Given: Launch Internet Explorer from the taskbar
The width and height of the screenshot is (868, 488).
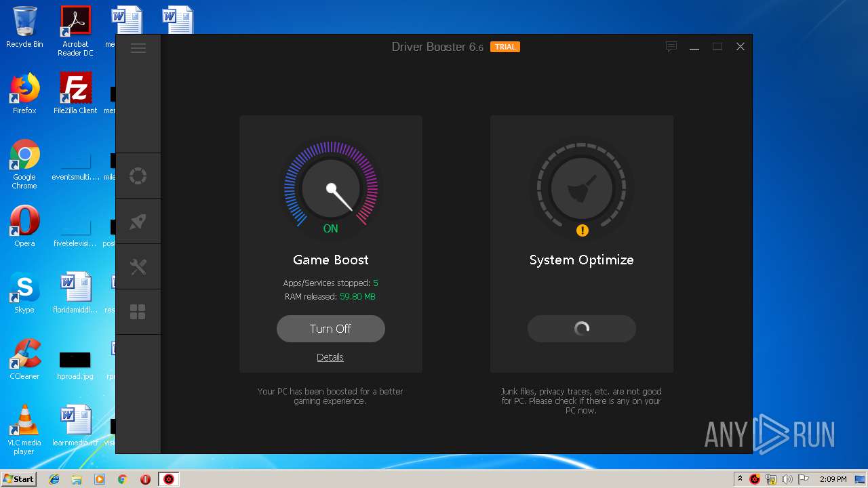Looking at the screenshot, I should tap(54, 479).
